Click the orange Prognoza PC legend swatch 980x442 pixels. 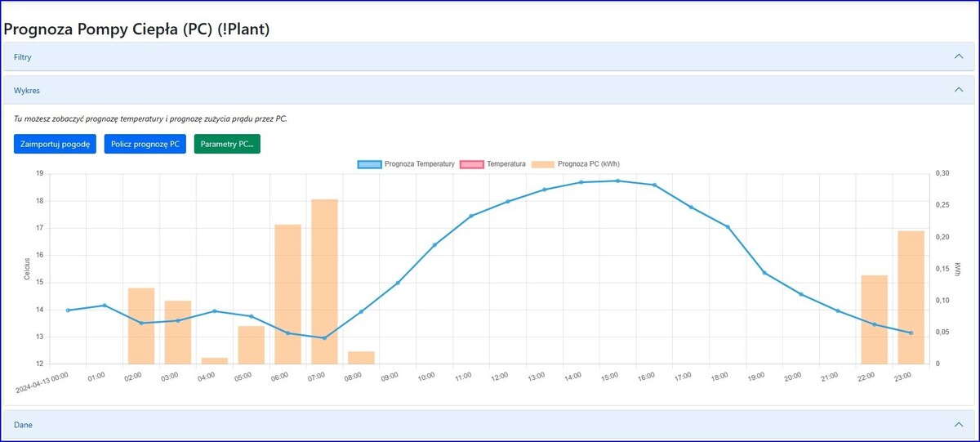point(542,164)
